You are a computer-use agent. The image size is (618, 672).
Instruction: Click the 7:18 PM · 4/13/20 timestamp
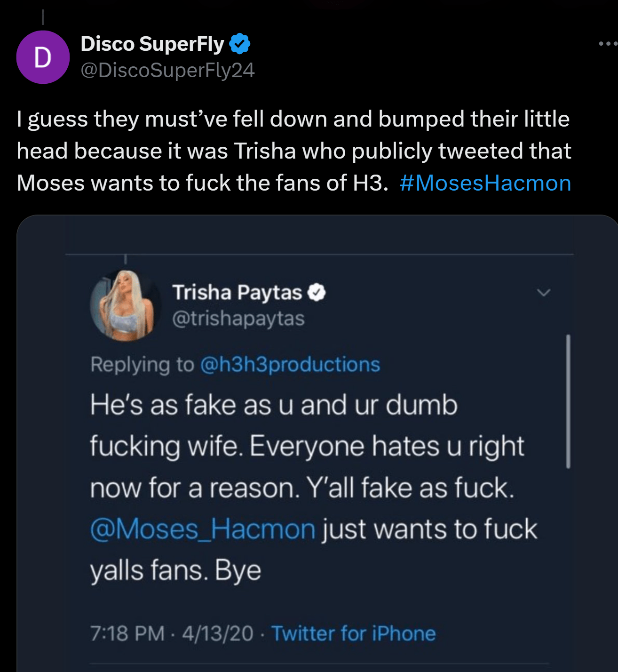click(x=172, y=633)
